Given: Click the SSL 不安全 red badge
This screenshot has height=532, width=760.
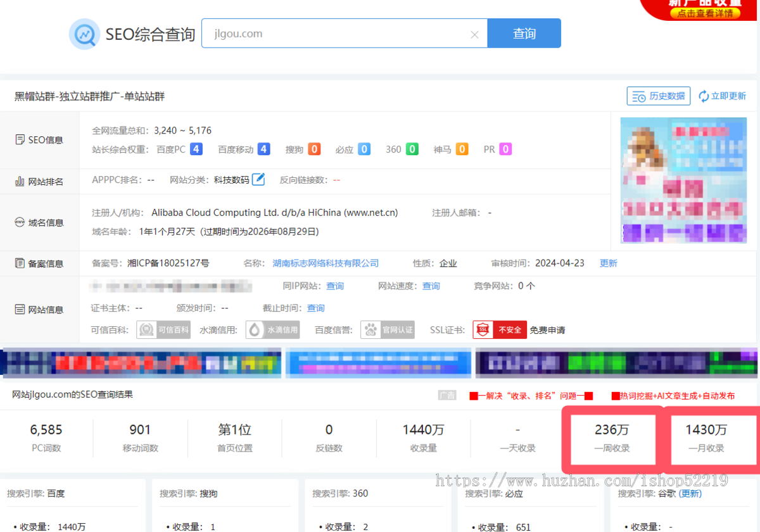Looking at the screenshot, I should coord(500,330).
